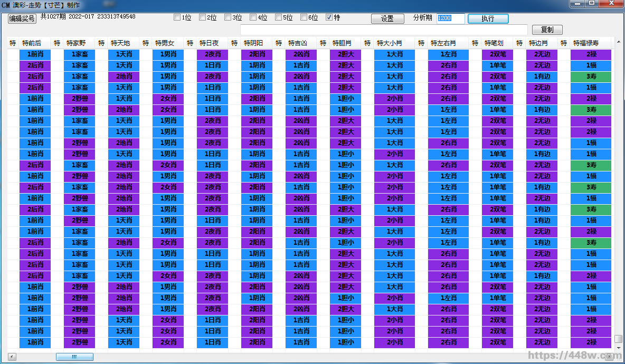Click the horizontal scrollbar right arrow

[610, 357]
